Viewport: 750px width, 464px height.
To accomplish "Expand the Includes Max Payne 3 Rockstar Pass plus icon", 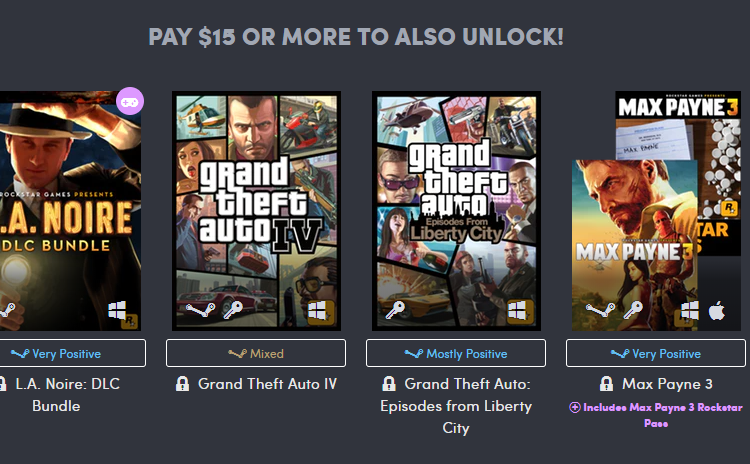I will 574,408.
